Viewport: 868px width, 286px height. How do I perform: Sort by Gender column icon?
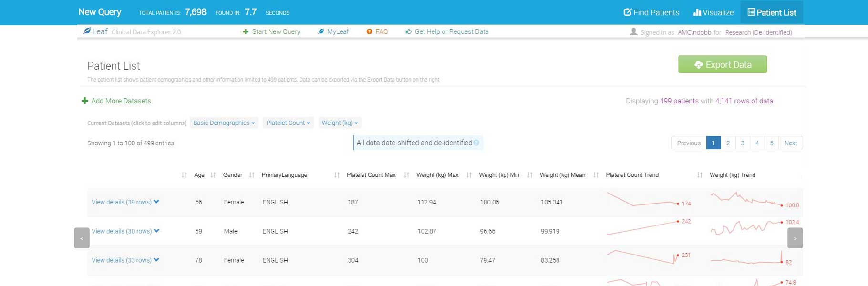click(213, 175)
